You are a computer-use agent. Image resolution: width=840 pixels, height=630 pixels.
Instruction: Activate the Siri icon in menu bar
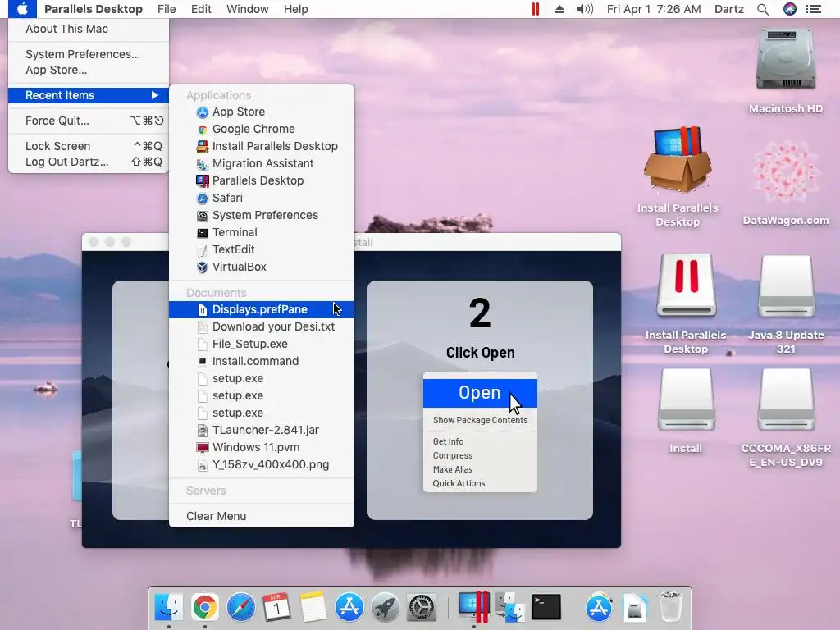790,9
